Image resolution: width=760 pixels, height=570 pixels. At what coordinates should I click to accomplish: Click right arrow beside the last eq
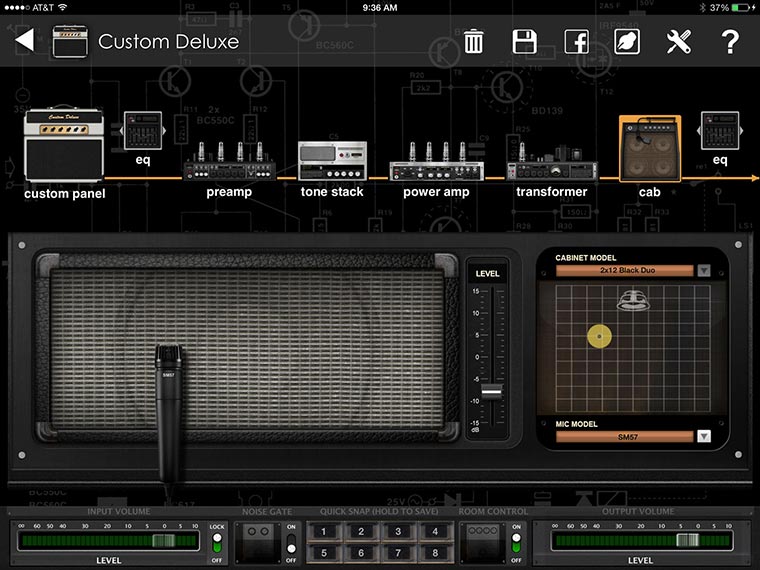pyautogui.click(x=742, y=130)
